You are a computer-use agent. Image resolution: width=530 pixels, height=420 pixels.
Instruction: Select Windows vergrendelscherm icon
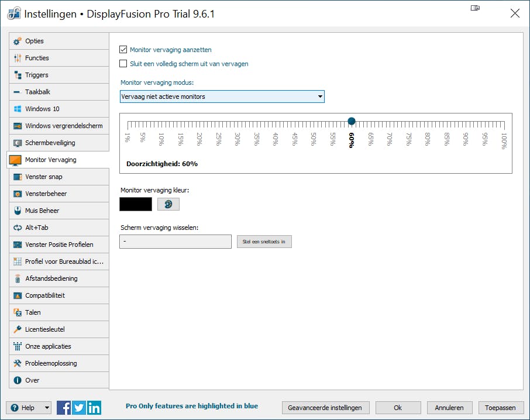click(x=17, y=126)
